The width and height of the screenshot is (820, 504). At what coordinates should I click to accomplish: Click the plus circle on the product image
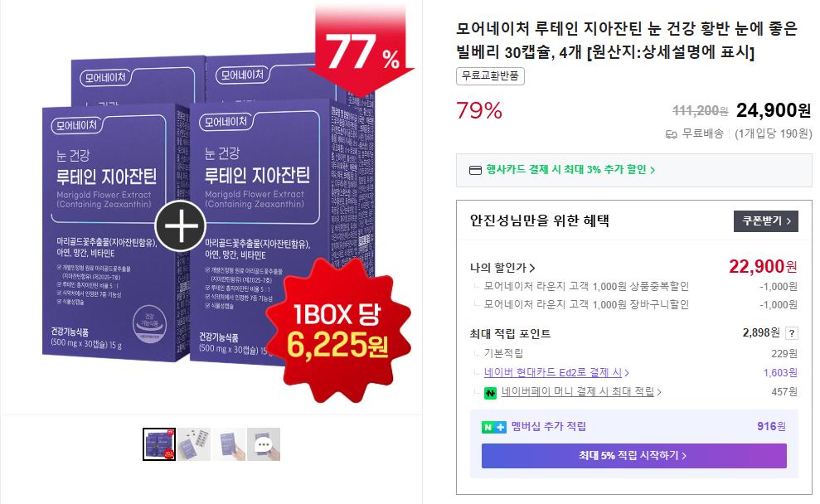point(181,225)
